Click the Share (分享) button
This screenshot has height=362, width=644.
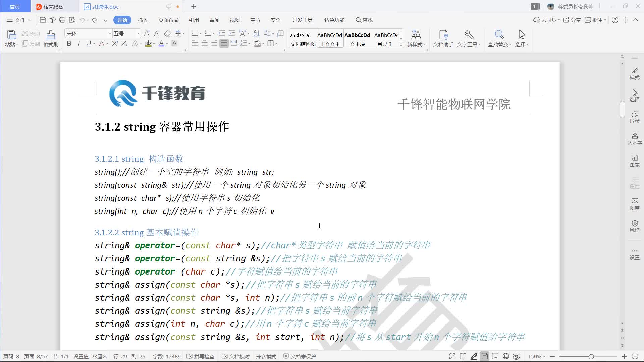click(x=572, y=20)
